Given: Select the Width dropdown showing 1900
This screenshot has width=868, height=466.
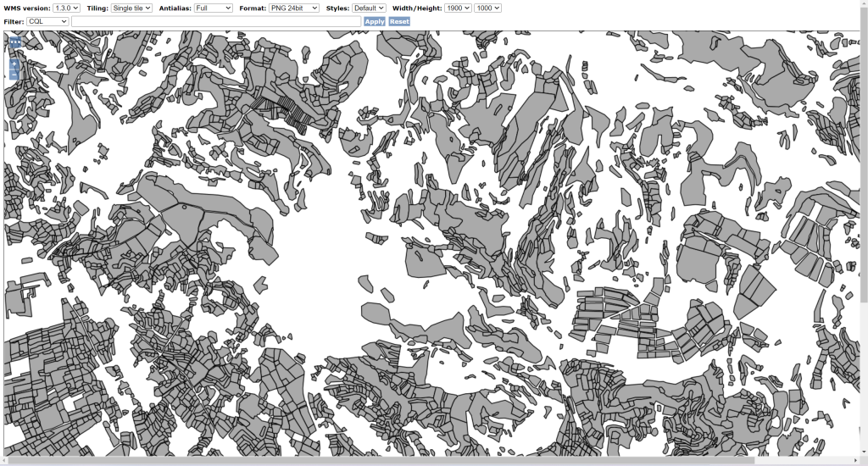Looking at the screenshot, I should coord(458,8).
